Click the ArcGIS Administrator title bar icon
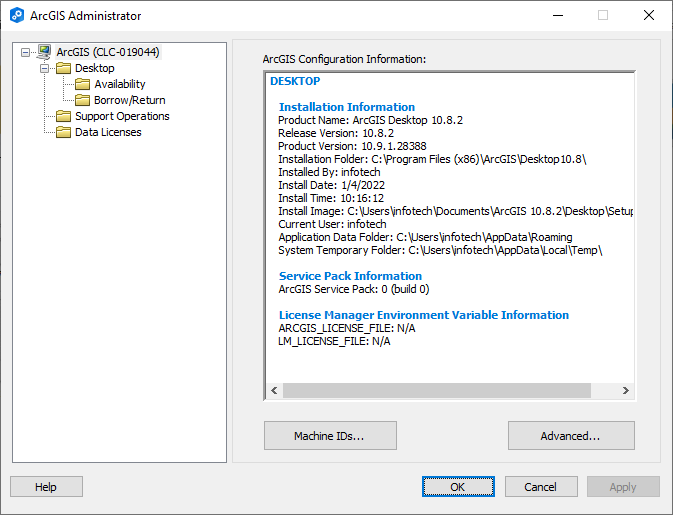The width and height of the screenshot is (673, 515). pos(17,15)
